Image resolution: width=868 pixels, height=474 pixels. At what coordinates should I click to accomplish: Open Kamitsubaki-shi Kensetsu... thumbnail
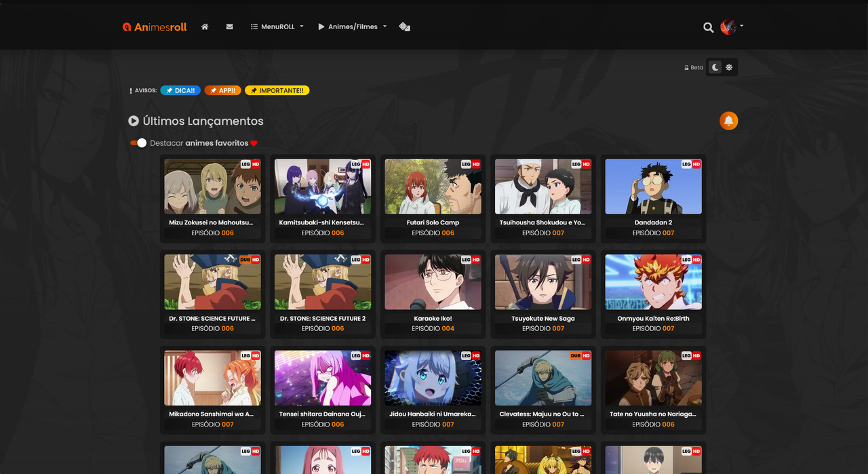coord(323,186)
